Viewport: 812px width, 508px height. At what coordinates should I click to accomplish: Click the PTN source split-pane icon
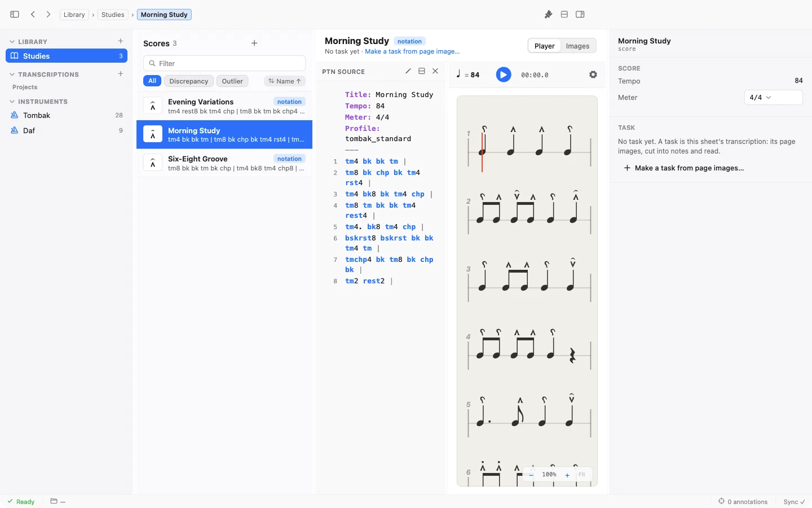[x=422, y=71]
